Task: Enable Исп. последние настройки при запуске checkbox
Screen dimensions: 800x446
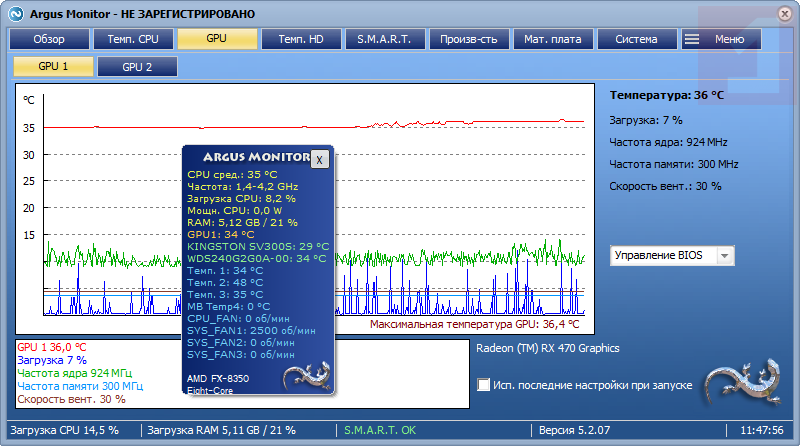Action: click(x=483, y=385)
